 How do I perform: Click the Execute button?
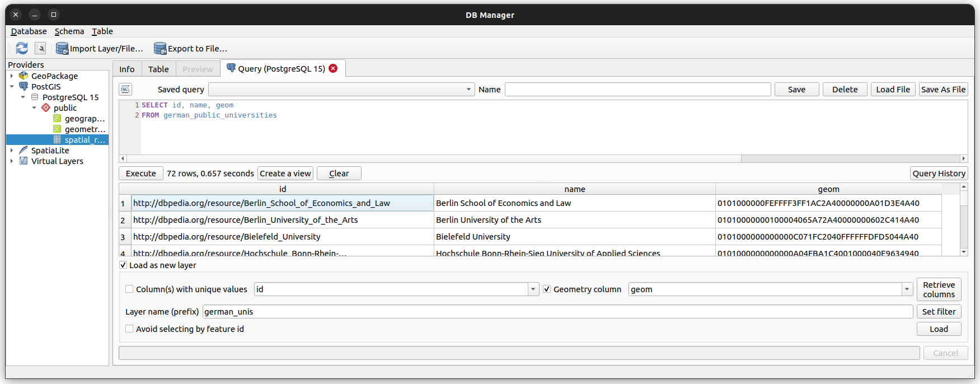point(141,174)
